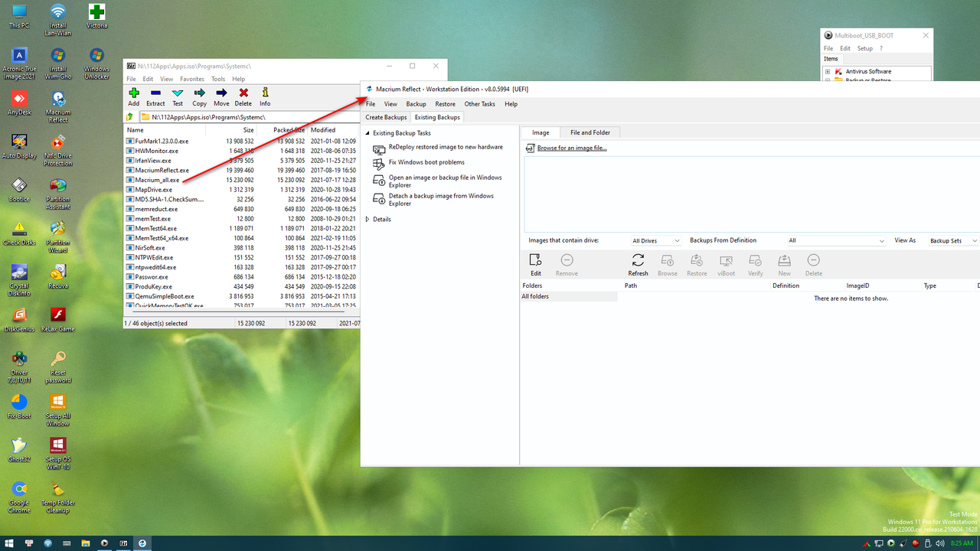
Task: Click the Windows Start button
Action: [9, 543]
